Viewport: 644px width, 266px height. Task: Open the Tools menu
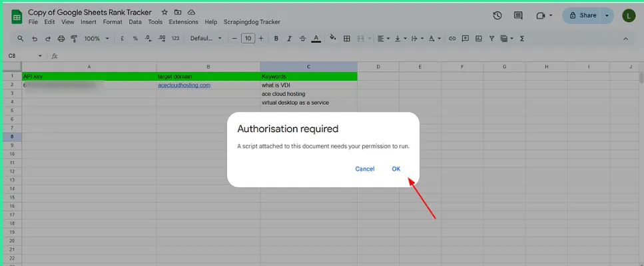155,22
